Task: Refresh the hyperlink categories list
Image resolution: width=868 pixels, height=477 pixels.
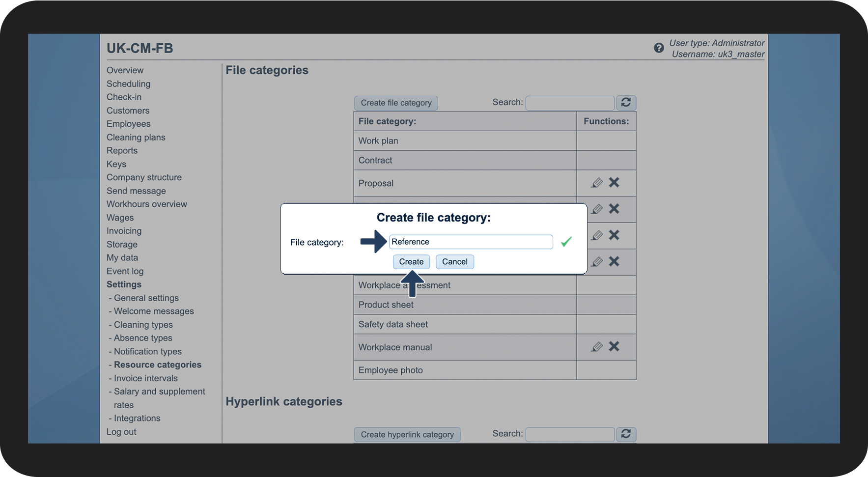Action: 625,434
